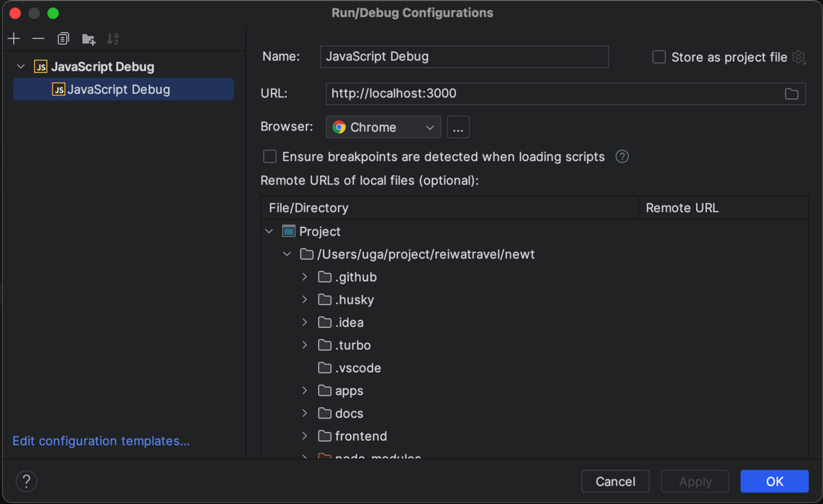Remove the selected configuration
823x504 pixels.
click(x=38, y=38)
